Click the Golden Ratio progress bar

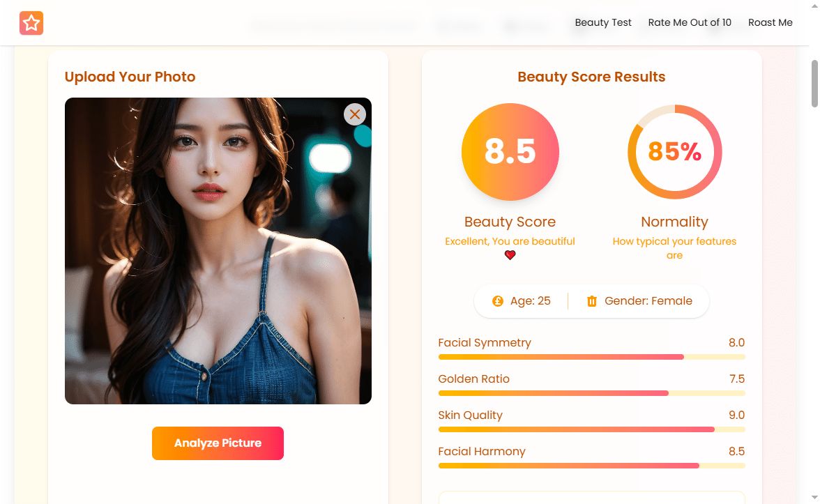591,393
